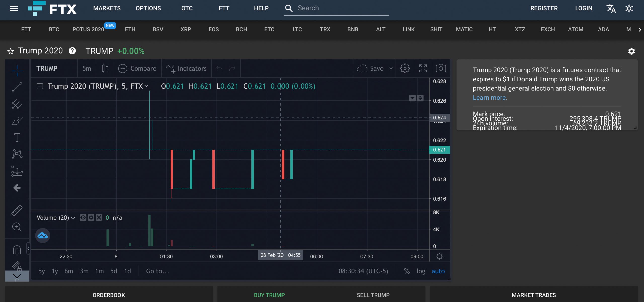Viewport: 644px width, 302px height.
Task: Click the cloud chart logo badge
Action: pos(43,236)
